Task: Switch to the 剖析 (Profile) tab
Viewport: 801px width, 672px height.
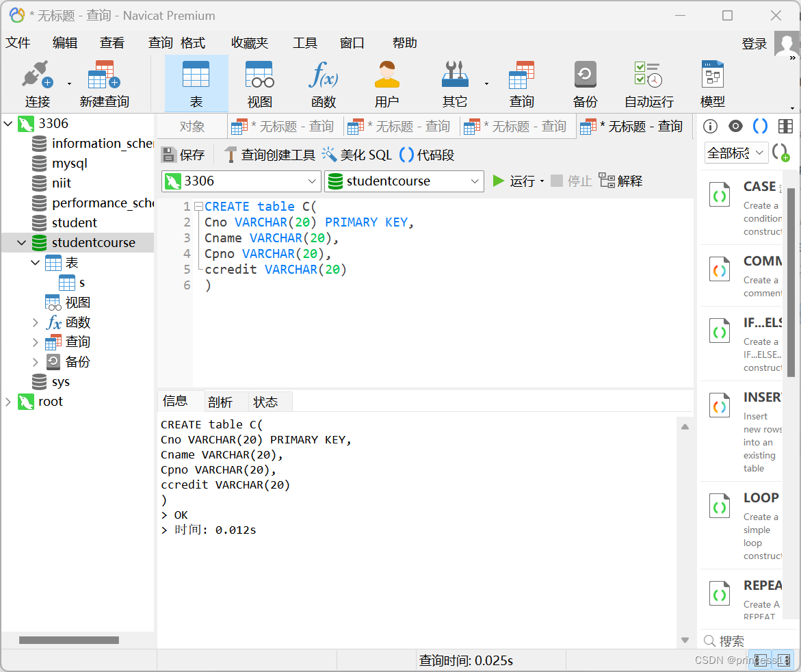Action: tap(220, 401)
